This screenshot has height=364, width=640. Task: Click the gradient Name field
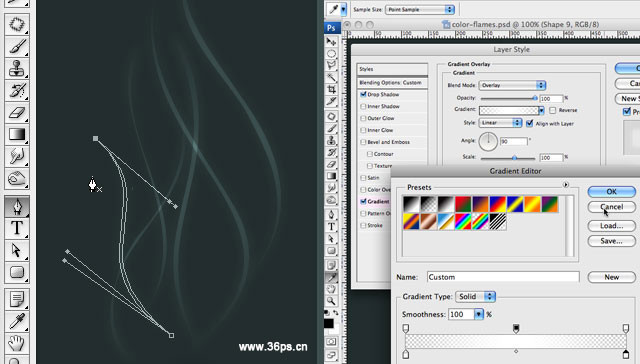(x=503, y=277)
